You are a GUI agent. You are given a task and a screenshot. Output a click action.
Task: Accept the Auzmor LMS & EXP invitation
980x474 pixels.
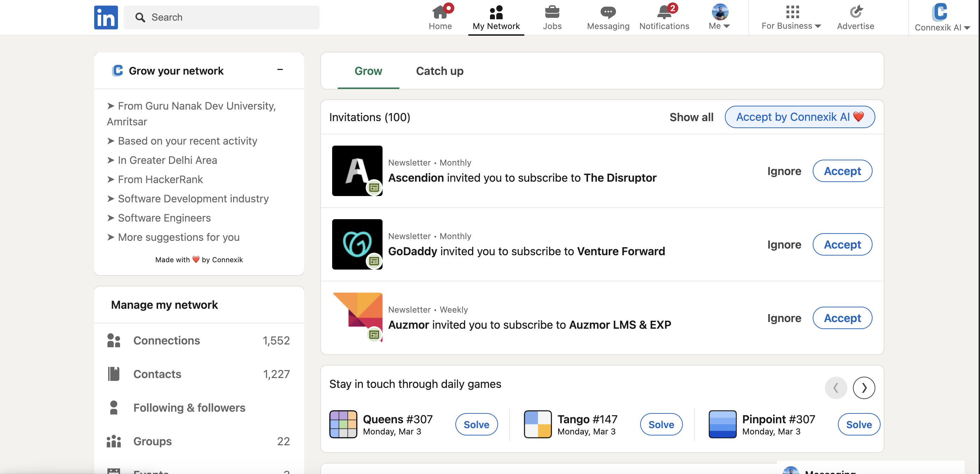[x=842, y=318]
